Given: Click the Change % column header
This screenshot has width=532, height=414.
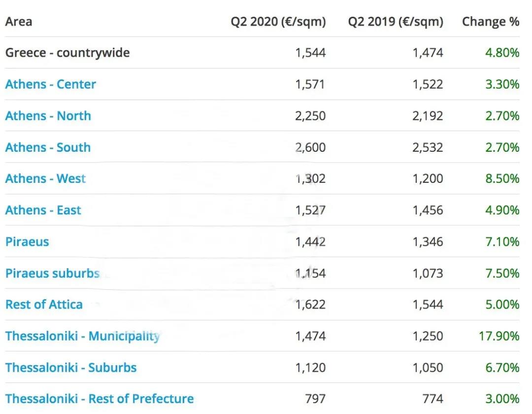Looking at the screenshot, I should click(x=490, y=22).
